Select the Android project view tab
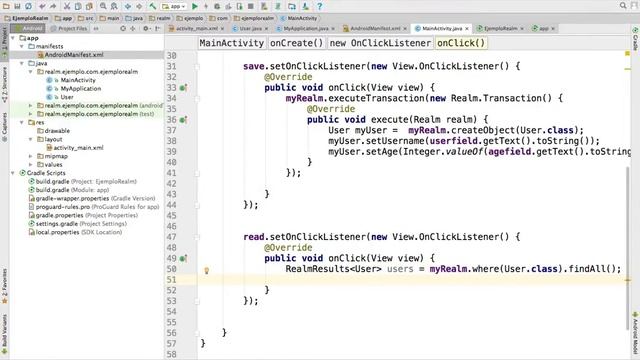The width and height of the screenshot is (640, 360). 28,29
